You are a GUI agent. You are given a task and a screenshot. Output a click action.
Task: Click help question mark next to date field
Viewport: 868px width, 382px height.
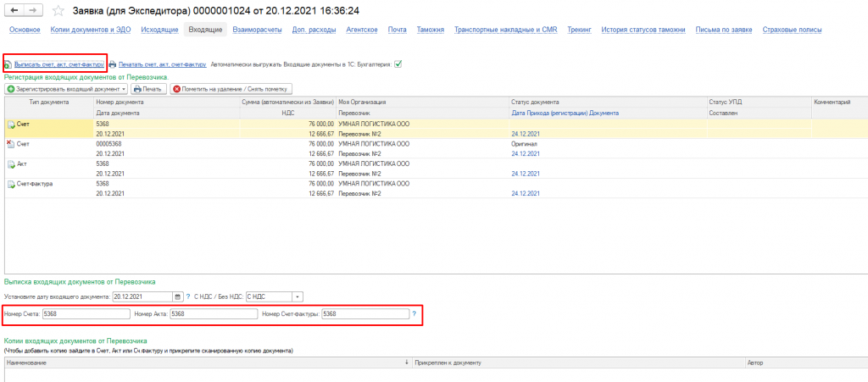coord(188,296)
